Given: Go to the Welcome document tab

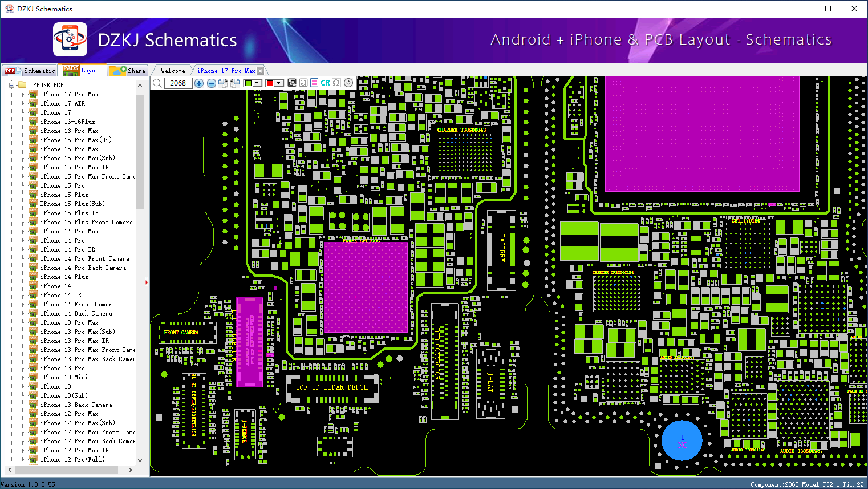Looking at the screenshot, I should coord(173,71).
